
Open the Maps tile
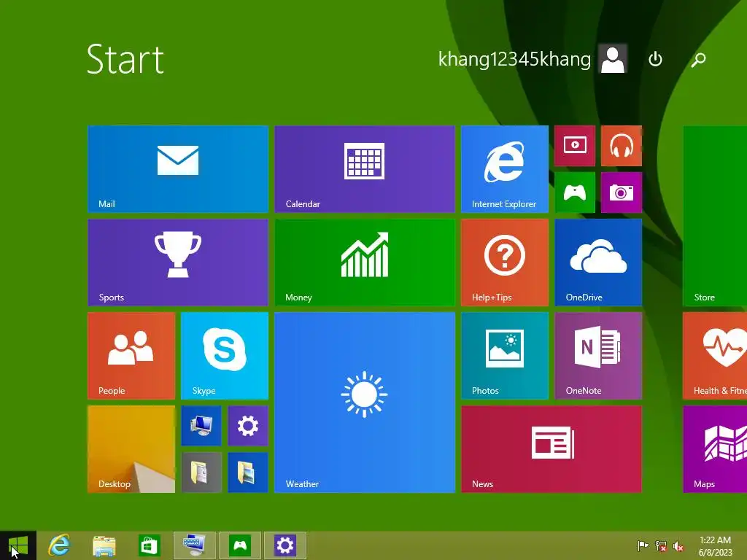point(715,449)
